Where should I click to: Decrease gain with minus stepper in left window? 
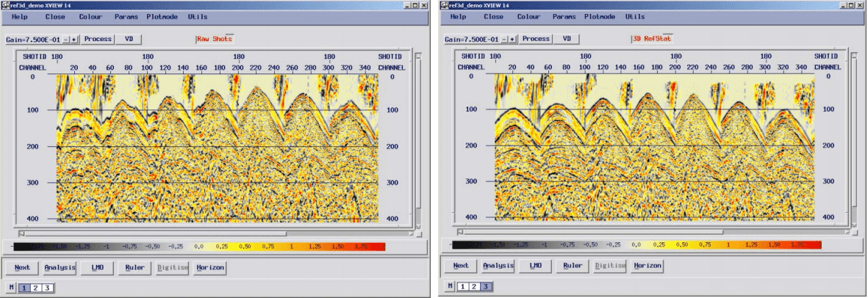click(65, 39)
